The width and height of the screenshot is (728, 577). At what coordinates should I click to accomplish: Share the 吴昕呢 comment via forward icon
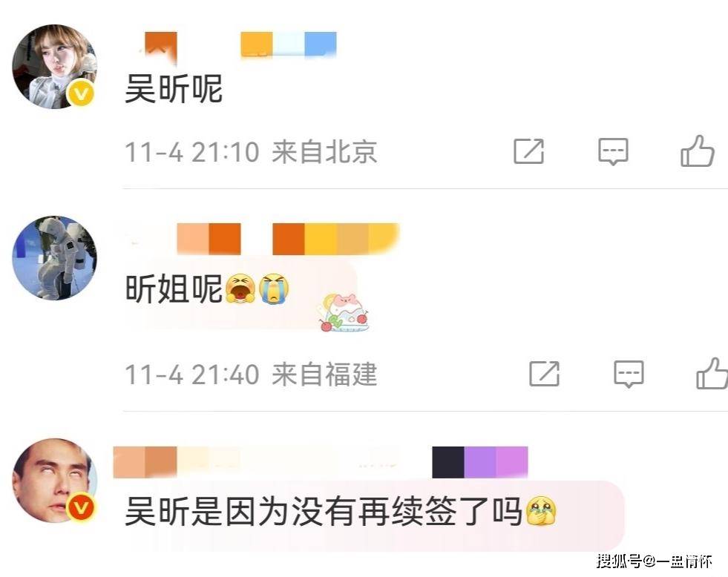click(529, 151)
